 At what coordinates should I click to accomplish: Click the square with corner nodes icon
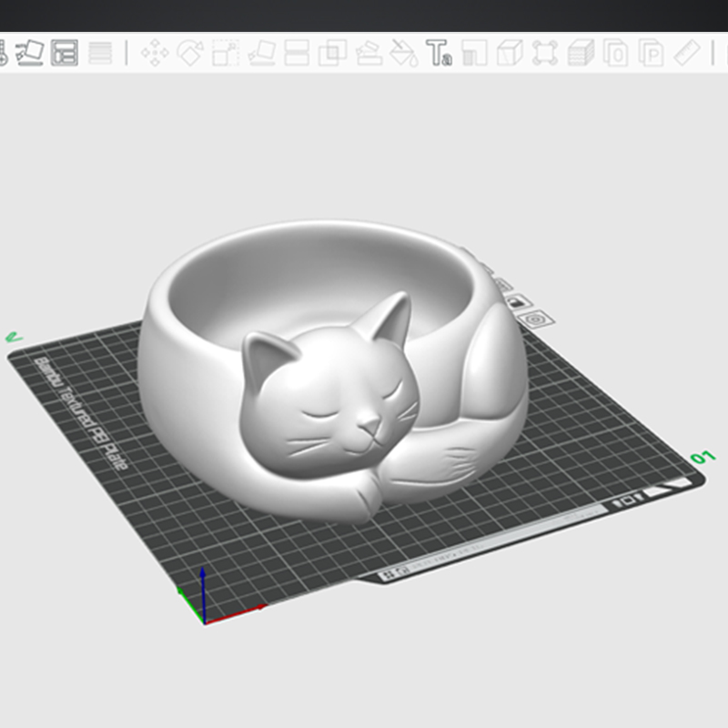(x=545, y=53)
